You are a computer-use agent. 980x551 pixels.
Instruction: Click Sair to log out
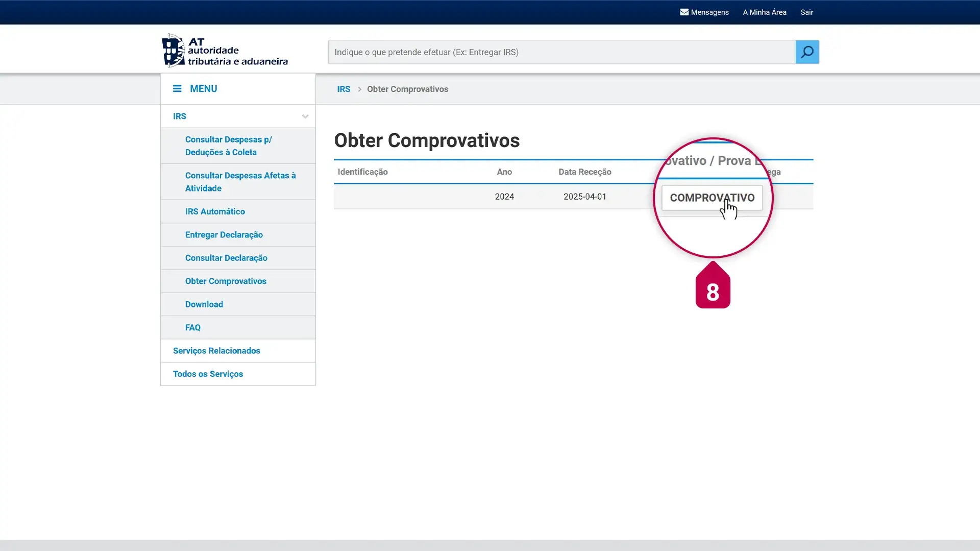point(806,12)
